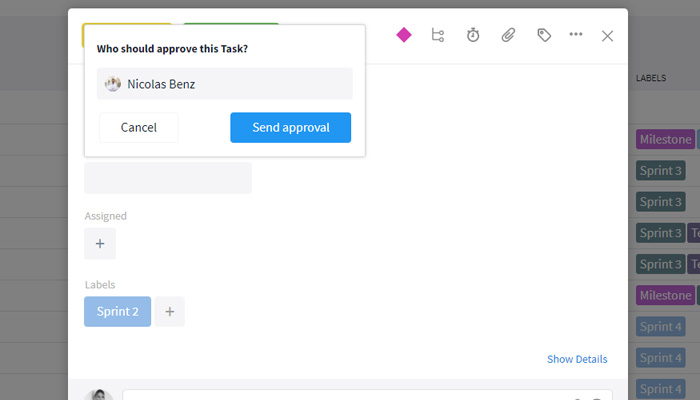The width and height of the screenshot is (700, 400).
Task: Click the Sprint 2 label chip
Action: click(x=117, y=311)
